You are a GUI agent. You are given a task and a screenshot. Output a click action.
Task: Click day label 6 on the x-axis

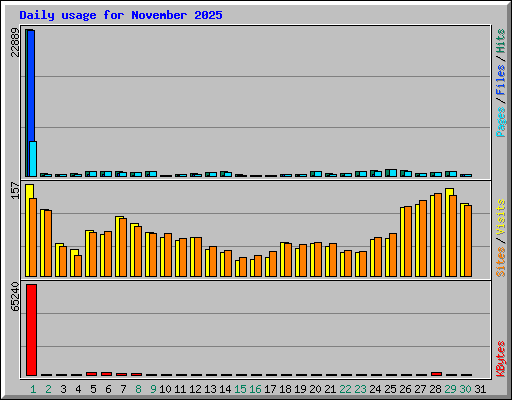108,389
